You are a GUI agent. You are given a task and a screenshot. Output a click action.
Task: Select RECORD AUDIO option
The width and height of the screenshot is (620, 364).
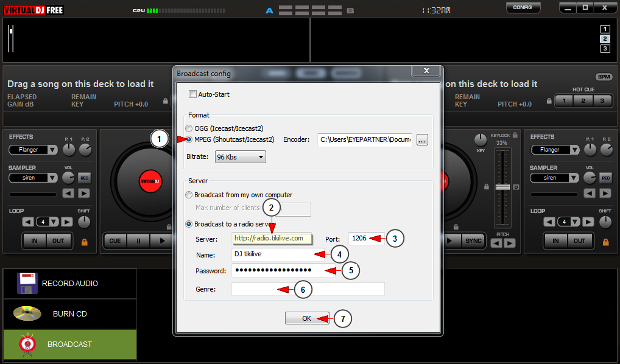(70, 284)
